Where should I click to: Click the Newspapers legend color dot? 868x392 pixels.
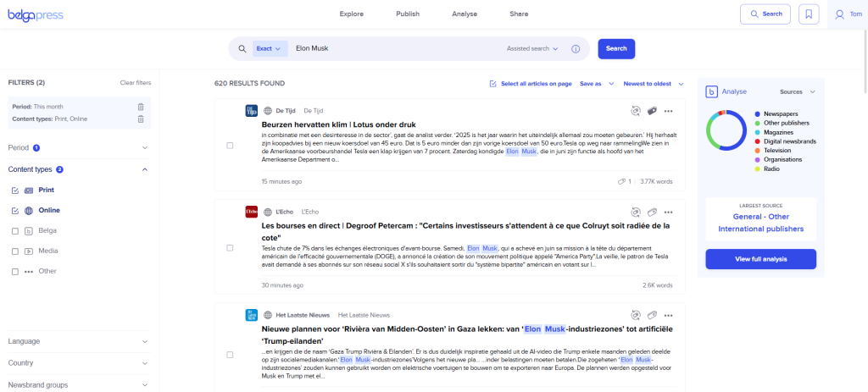pyautogui.click(x=757, y=113)
